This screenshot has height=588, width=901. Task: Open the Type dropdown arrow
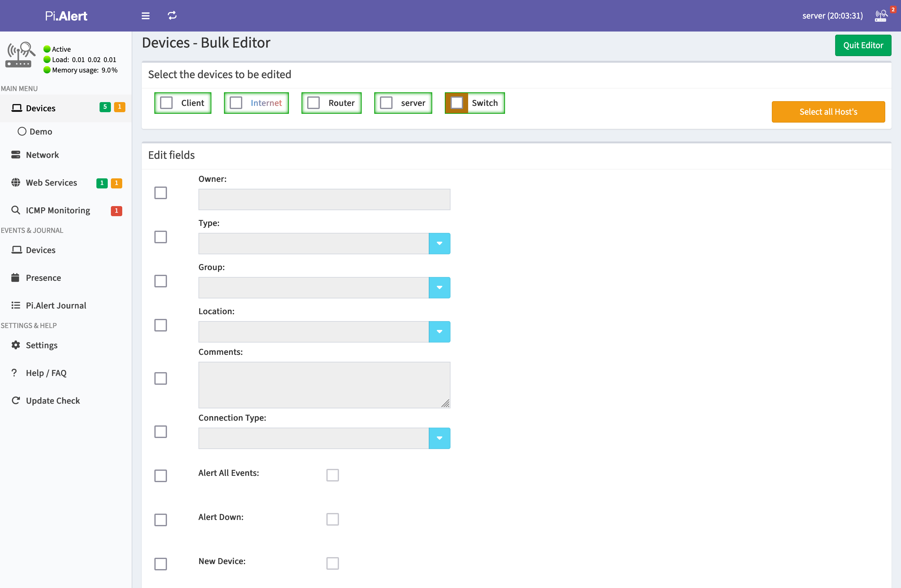(x=439, y=244)
